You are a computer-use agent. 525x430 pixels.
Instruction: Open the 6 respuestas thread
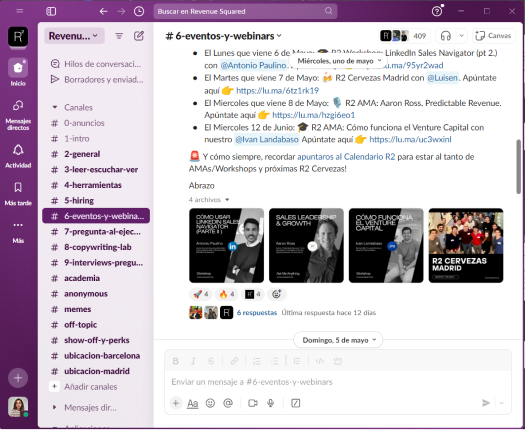pos(257,313)
